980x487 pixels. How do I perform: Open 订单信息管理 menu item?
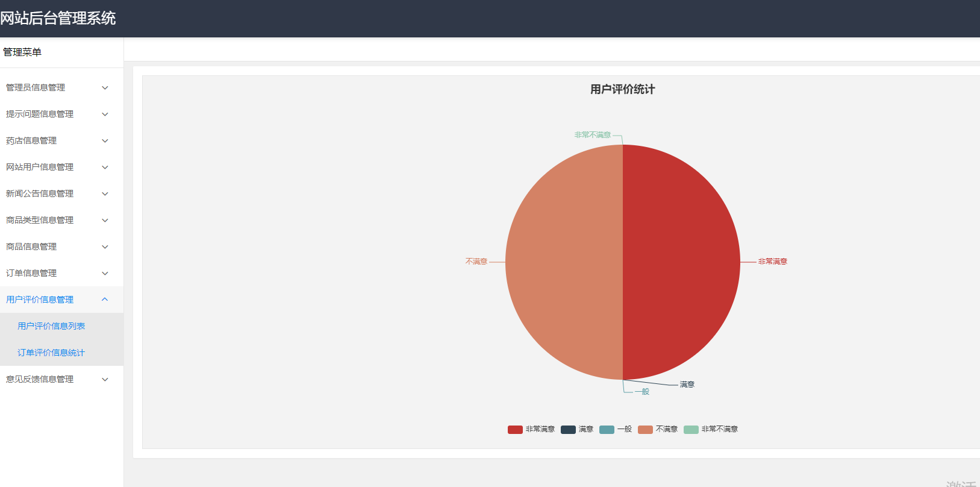click(x=61, y=273)
